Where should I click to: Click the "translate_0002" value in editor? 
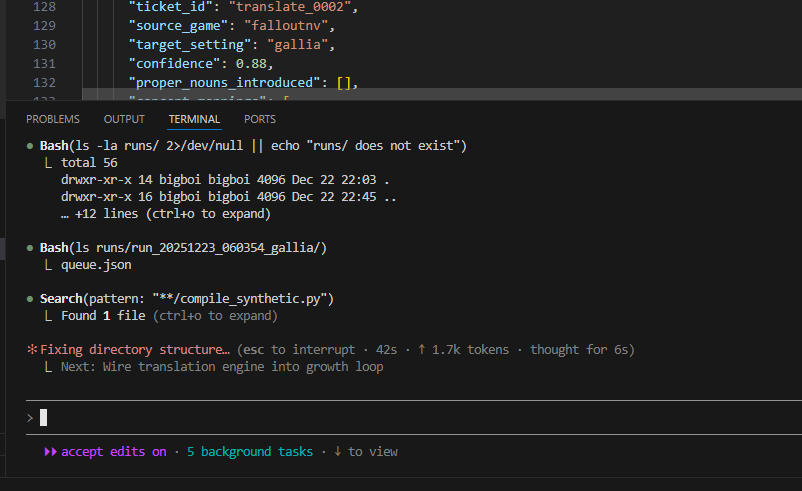click(289, 7)
